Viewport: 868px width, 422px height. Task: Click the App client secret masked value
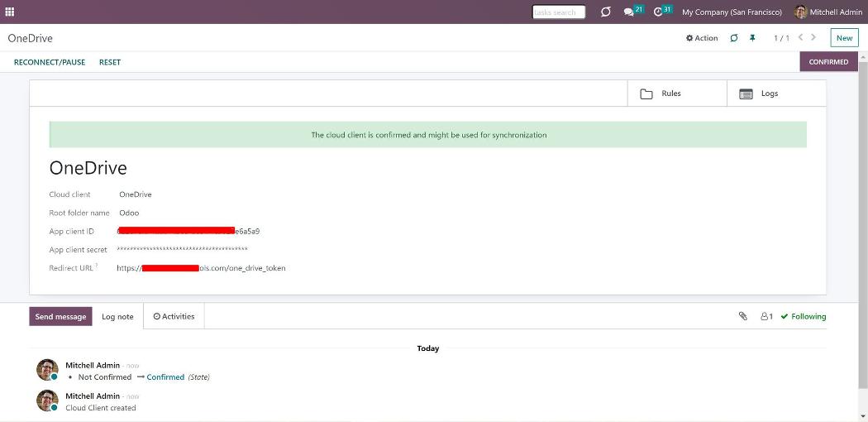coord(182,249)
